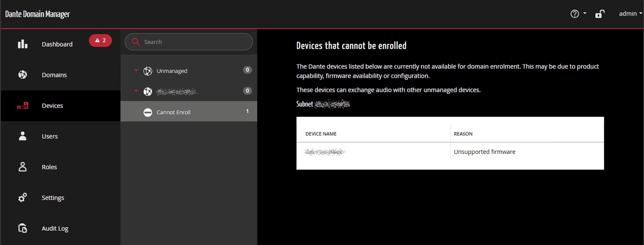This screenshot has width=644, height=245.
Task: Click the Unsupported firmware reason cell
Action: pos(484,152)
